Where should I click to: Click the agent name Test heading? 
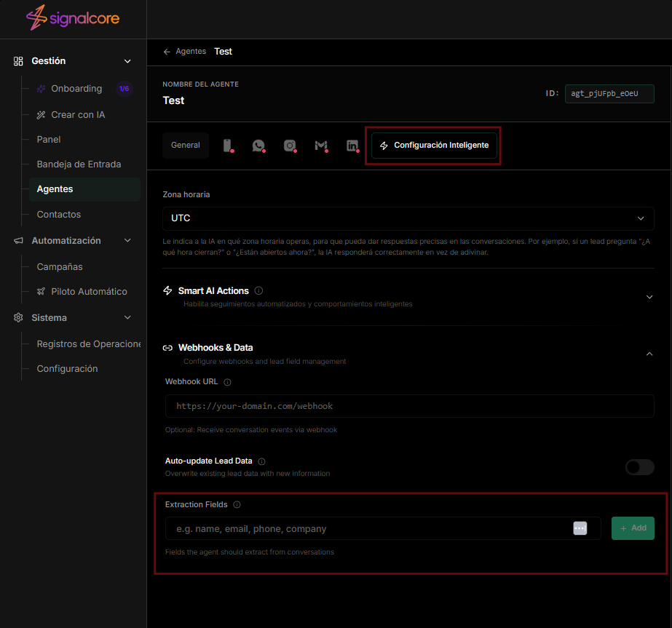173,100
